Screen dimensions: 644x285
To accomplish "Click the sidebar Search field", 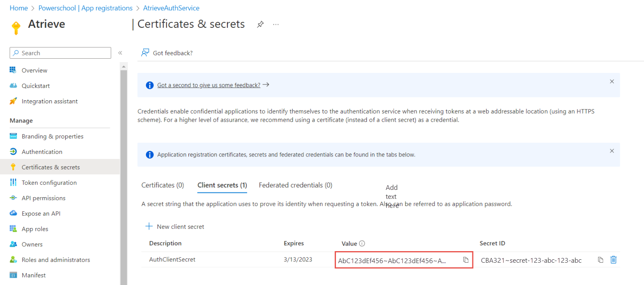I will click(x=60, y=53).
